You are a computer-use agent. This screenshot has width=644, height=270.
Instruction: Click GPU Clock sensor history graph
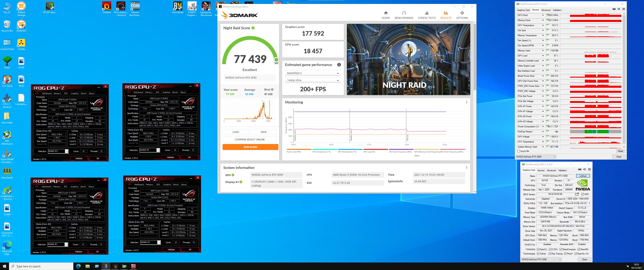click(x=590, y=15)
